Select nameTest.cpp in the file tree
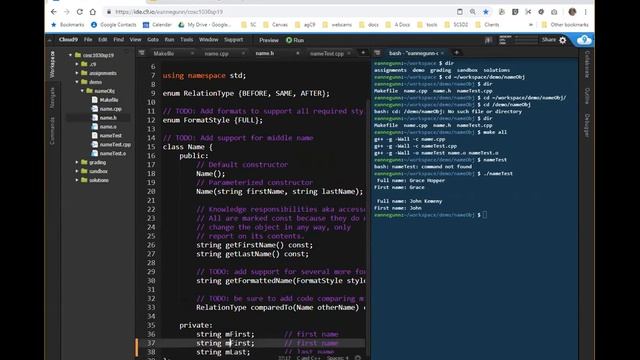 (115, 144)
